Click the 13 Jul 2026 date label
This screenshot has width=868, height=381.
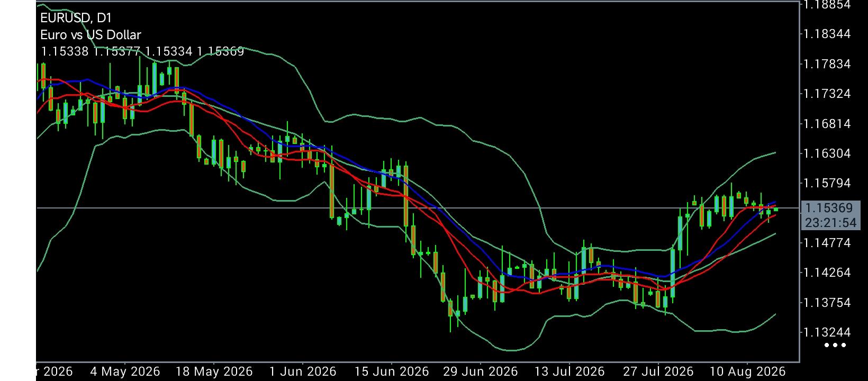[x=569, y=371]
